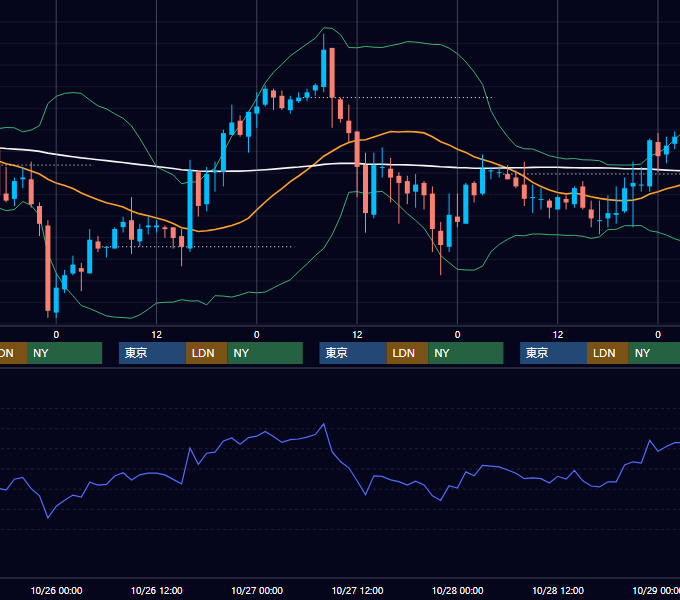The width and height of the screenshot is (680, 600).
Task: Click the tallest blue candle at the price peak
Action: [x=324, y=68]
